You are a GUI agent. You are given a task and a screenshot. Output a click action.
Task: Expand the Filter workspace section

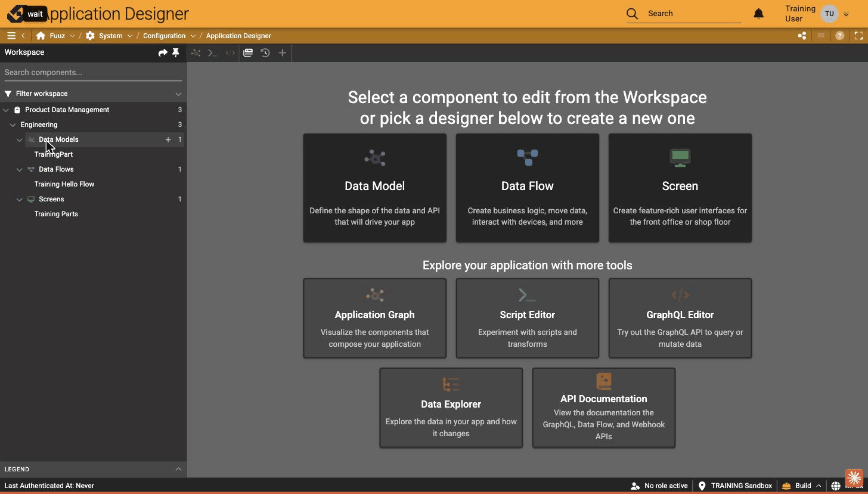(x=178, y=94)
